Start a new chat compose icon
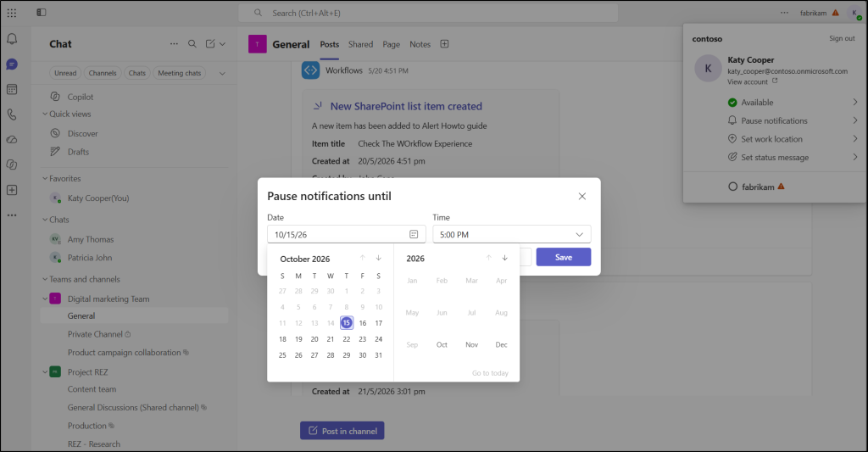Image resolution: width=868 pixels, height=452 pixels. [x=210, y=44]
